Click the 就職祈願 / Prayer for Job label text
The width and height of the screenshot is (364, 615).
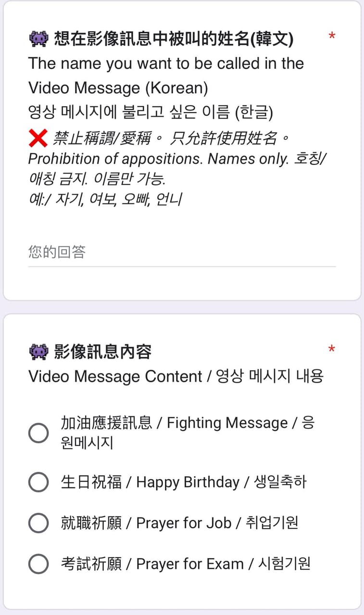[x=180, y=523]
